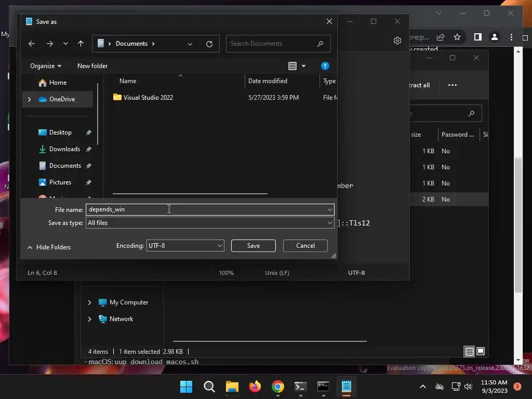This screenshot has width=532, height=399.
Task: Bookmark this page with star icon
Action: click(457, 37)
